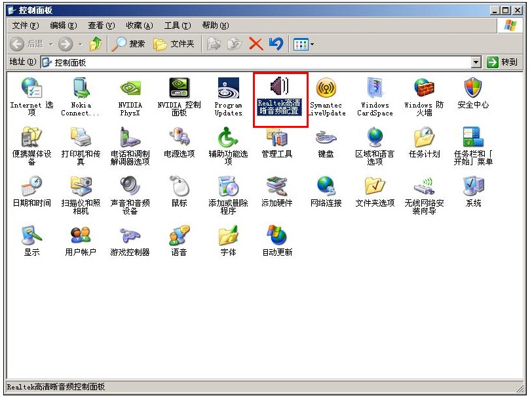The width and height of the screenshot is (532, 398).
Task: Open 语音 settings item
Action: (179, 241)
